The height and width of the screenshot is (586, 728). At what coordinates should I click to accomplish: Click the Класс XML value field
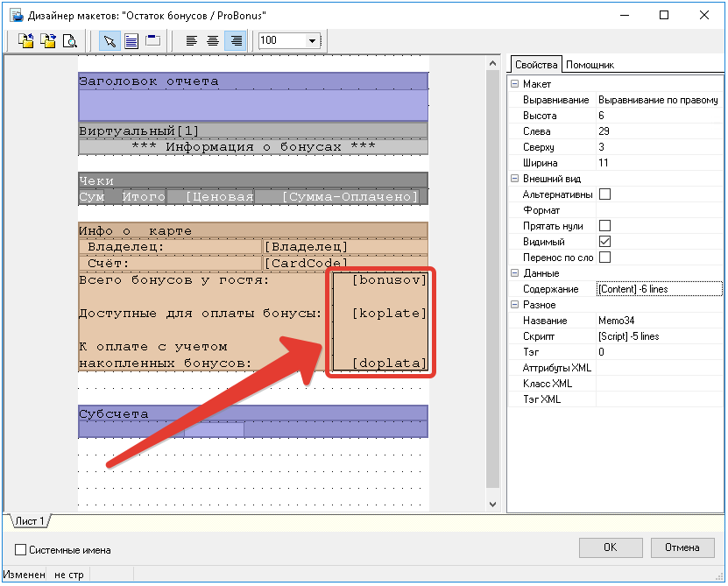660,384
